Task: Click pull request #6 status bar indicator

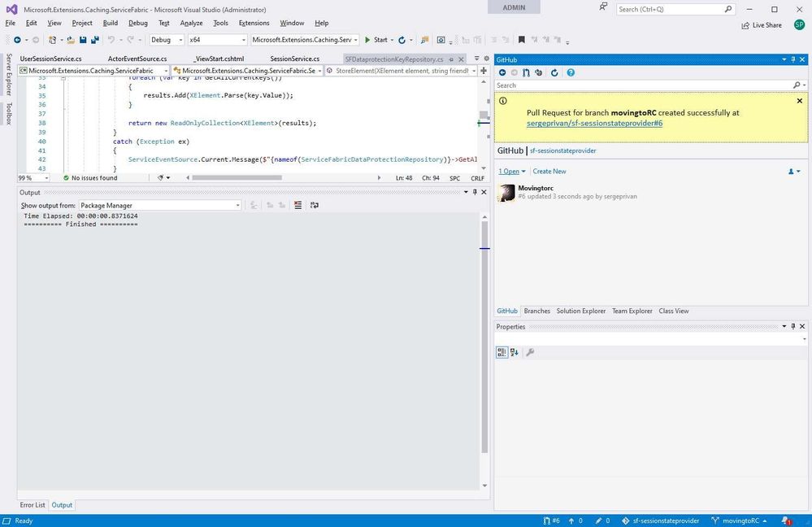Action: pos(552,520)
